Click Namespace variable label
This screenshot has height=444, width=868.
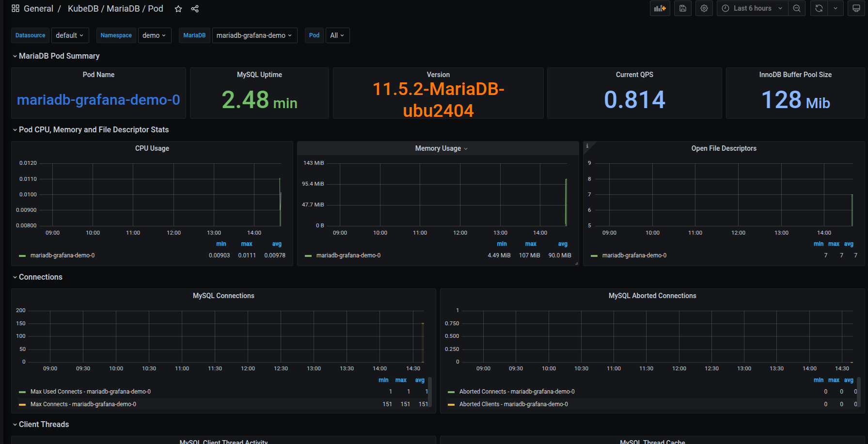[x=116, y=35]
